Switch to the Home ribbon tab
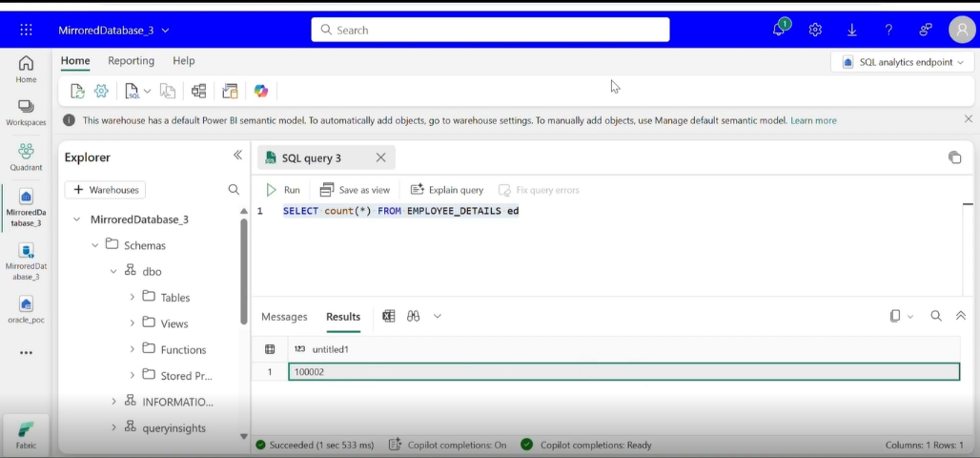 [x=75, y=61]
